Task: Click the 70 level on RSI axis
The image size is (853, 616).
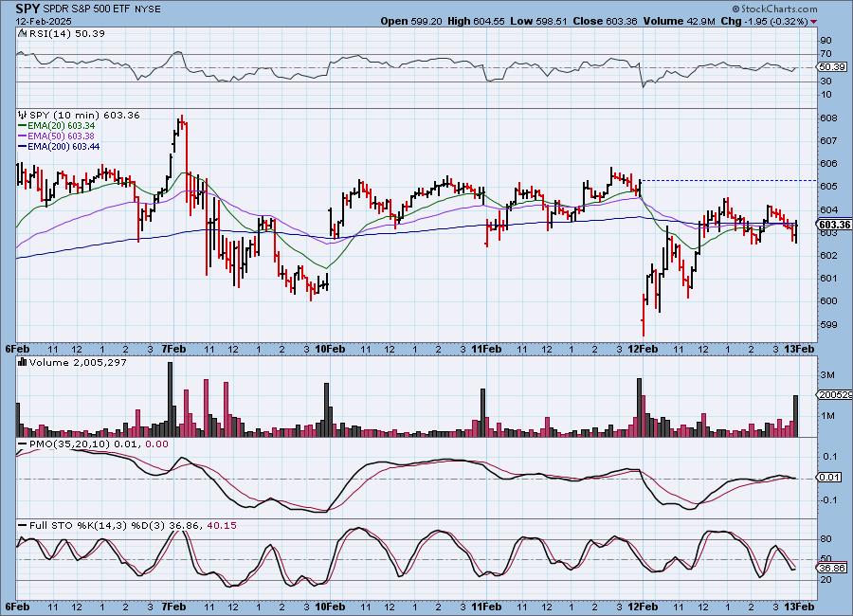Action: pos(826,53)
